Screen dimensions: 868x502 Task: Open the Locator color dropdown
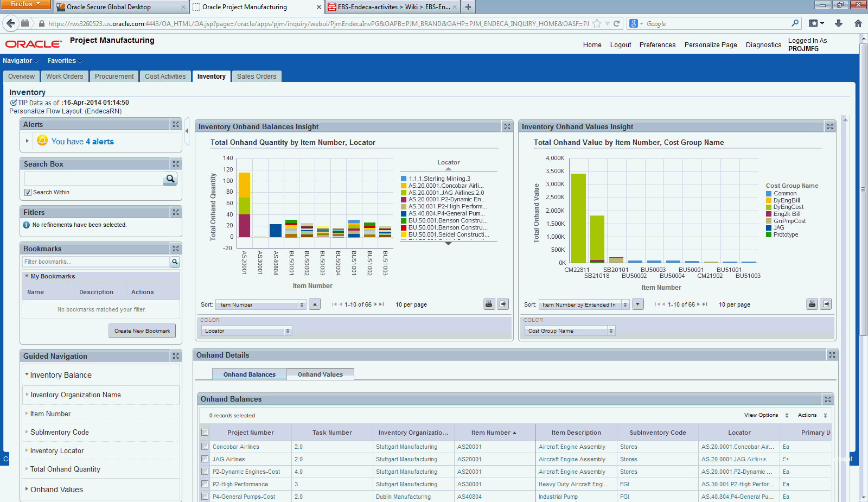247,331
